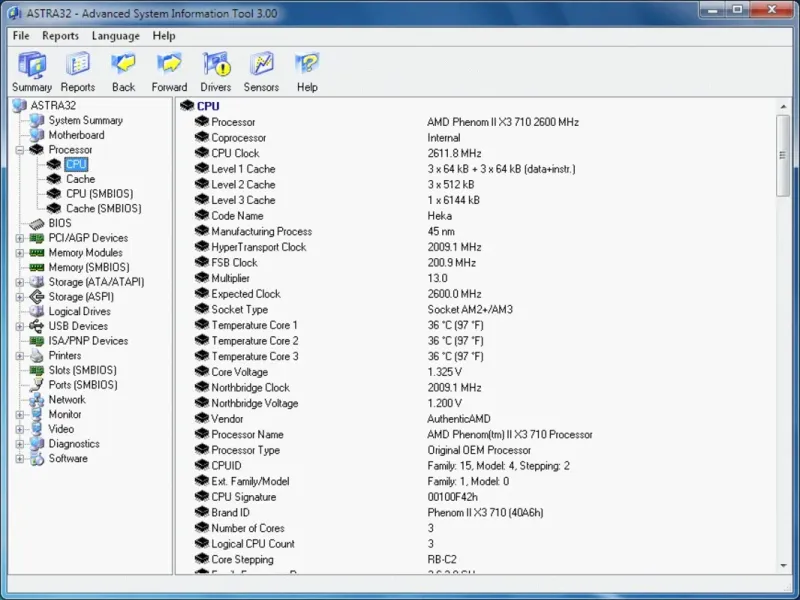Screen dimensions: 800x600
Task: Select the BIOS tree item
Action: (x=60, y=223)
